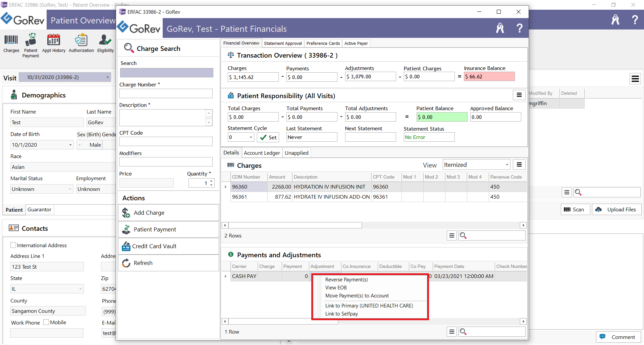
Task: Click the Upload Files button
Action: pos(616,209)
